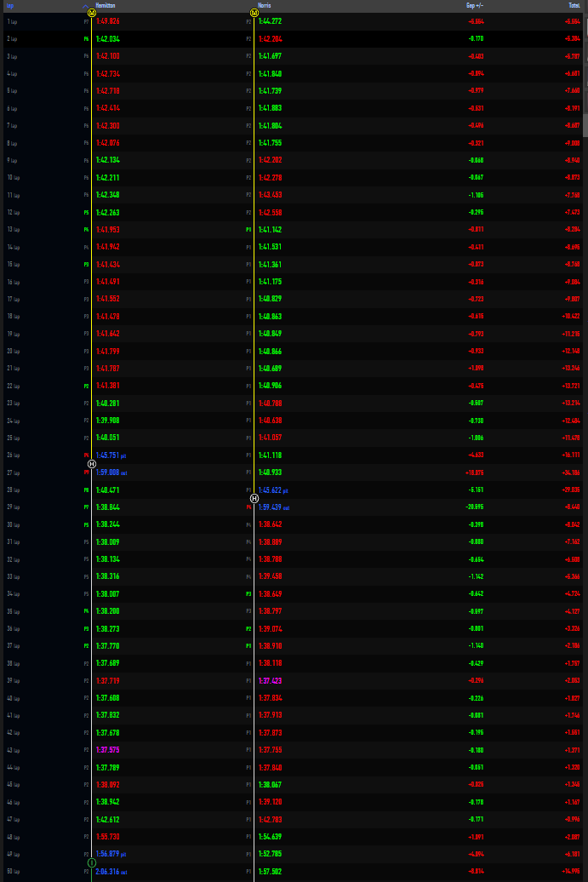Select Hamilton's lap 50 out time 2:06.316
Image resolution: width=588 pixels, height=882 pixels.
point(108,872)
